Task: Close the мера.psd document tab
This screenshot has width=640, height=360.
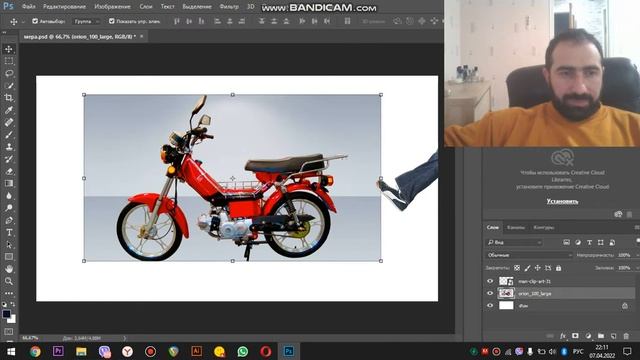Action: [142, 36]
